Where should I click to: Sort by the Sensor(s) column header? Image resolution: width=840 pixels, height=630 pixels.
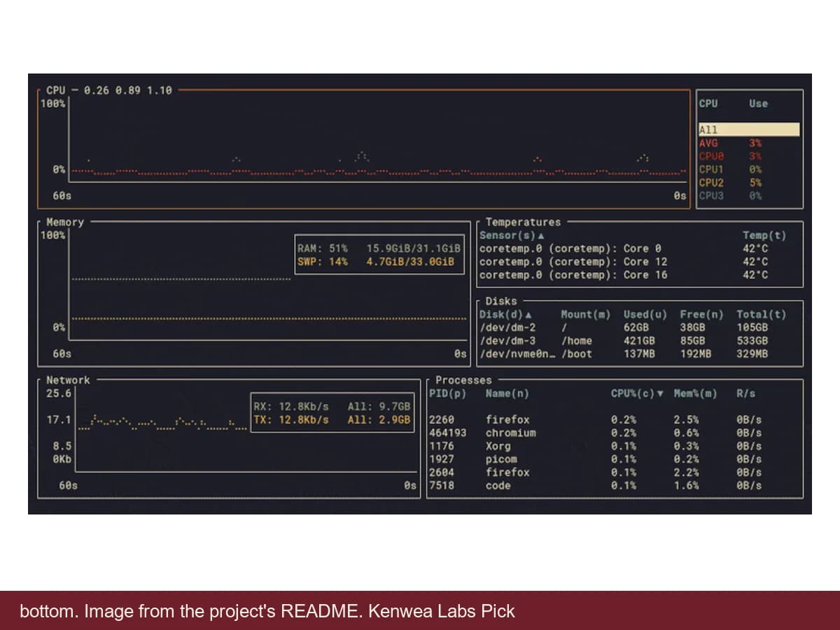512,235
